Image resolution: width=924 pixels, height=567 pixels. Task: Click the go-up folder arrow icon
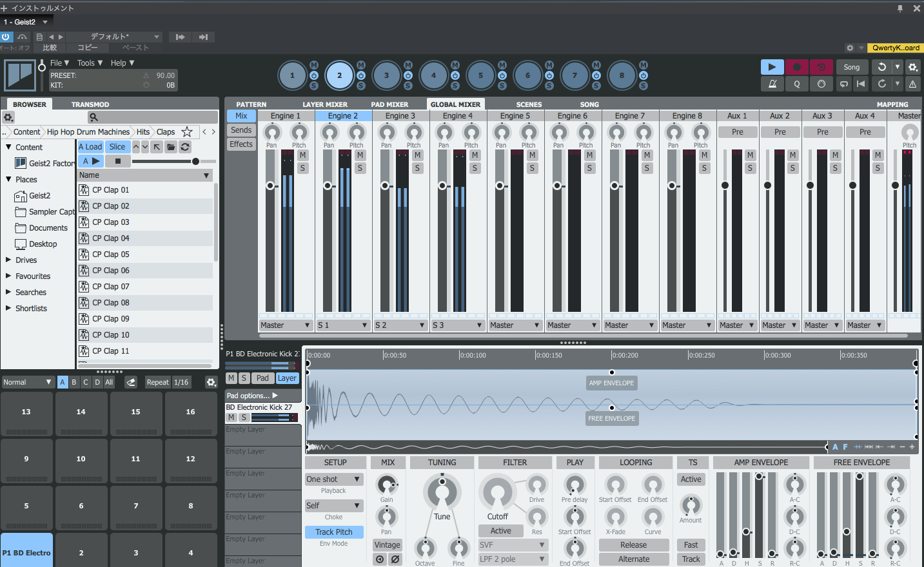pos(157,147)
